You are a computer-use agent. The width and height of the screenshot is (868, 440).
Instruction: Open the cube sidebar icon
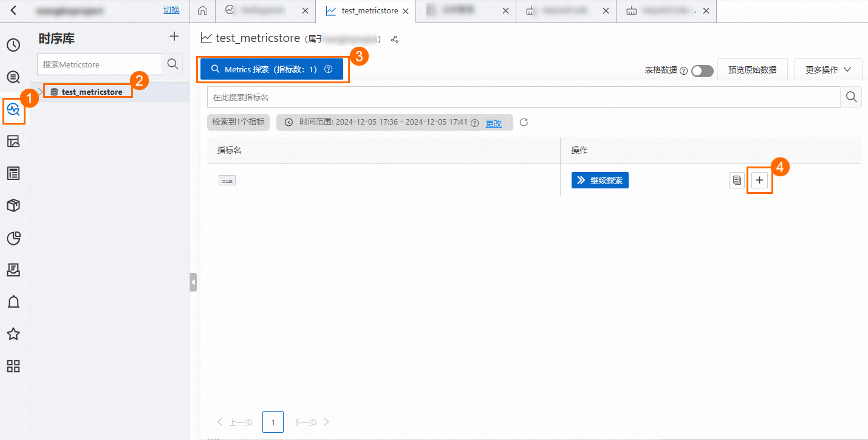[13, 206]
